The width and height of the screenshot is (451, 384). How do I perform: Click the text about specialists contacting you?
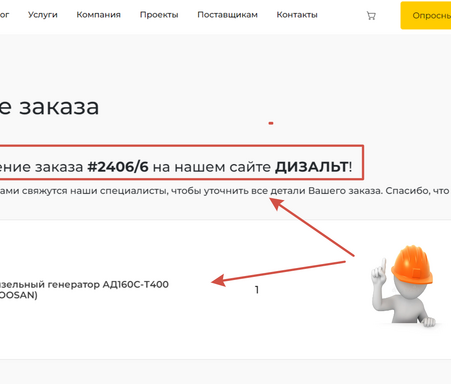225,191
